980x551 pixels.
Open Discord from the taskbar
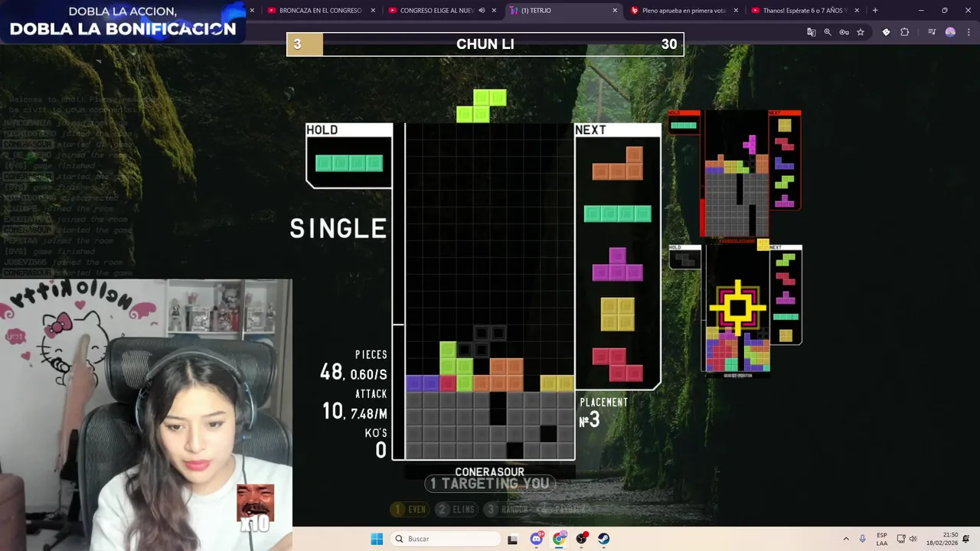point(537,539)
